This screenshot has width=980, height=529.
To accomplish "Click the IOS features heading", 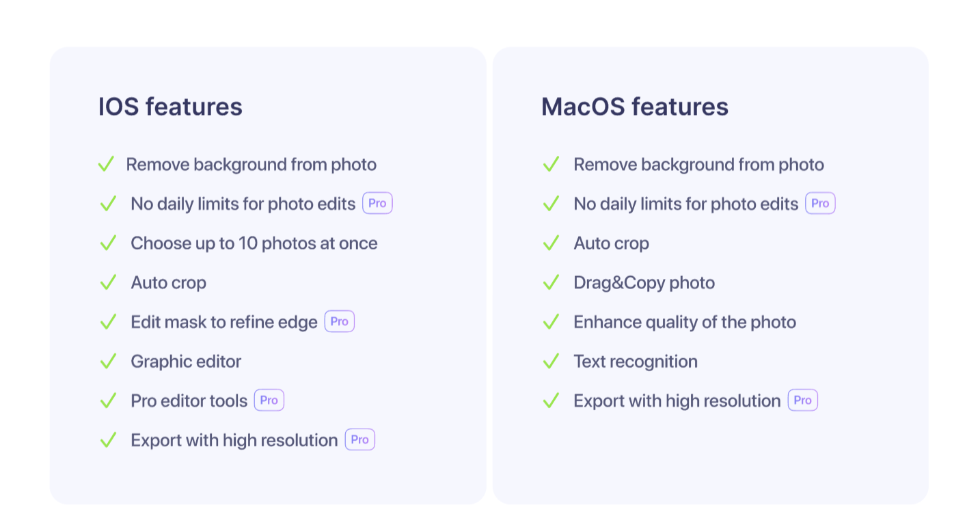I will (170, 107).
